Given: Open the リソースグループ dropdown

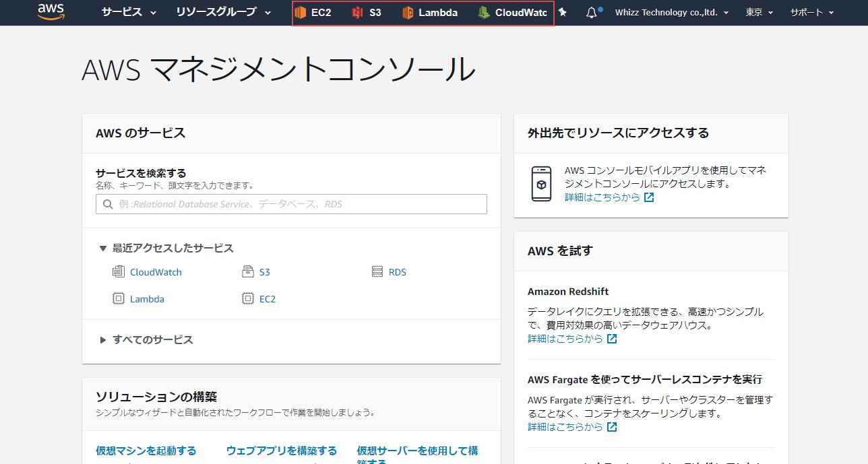Looking at the screenshot, I should click(x=216, y=12).
